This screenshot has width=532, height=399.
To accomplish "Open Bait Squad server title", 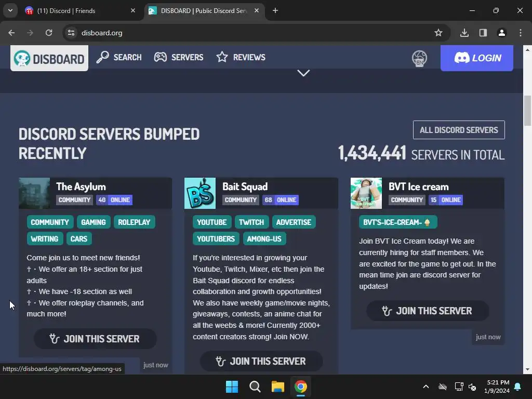I will pos(245,187).
